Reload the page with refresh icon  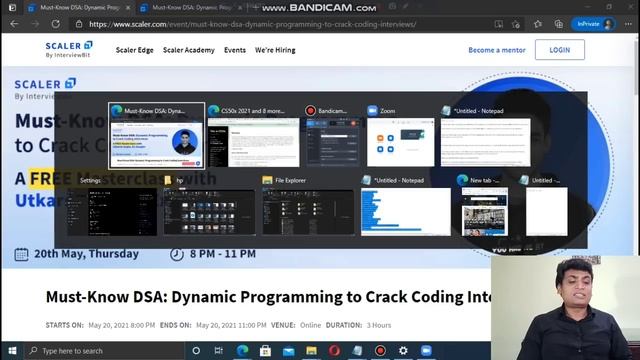(56, 24)
